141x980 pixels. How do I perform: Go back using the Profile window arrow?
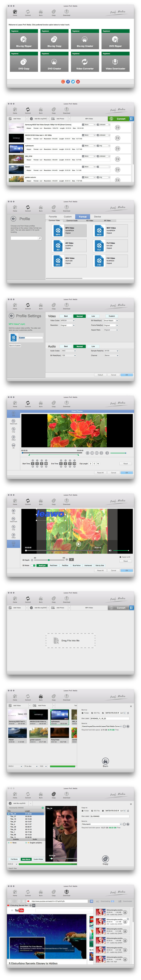pos(13,219)
